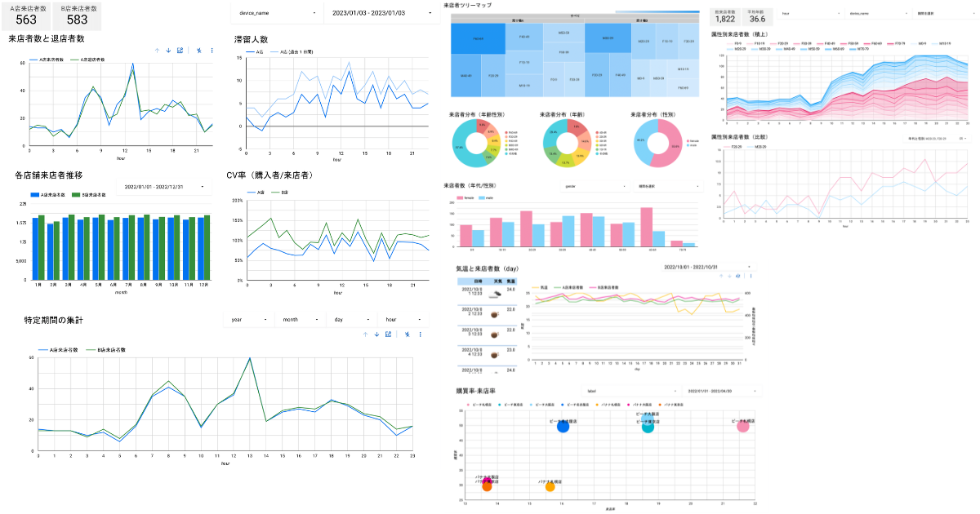Open three-dot menu of 特定期間の集計 chart
980x514 pixels.
pos(420,334)
